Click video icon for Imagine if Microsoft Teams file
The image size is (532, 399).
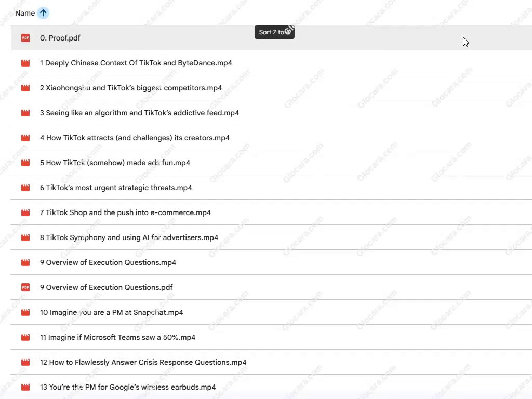tap(25, 337)
